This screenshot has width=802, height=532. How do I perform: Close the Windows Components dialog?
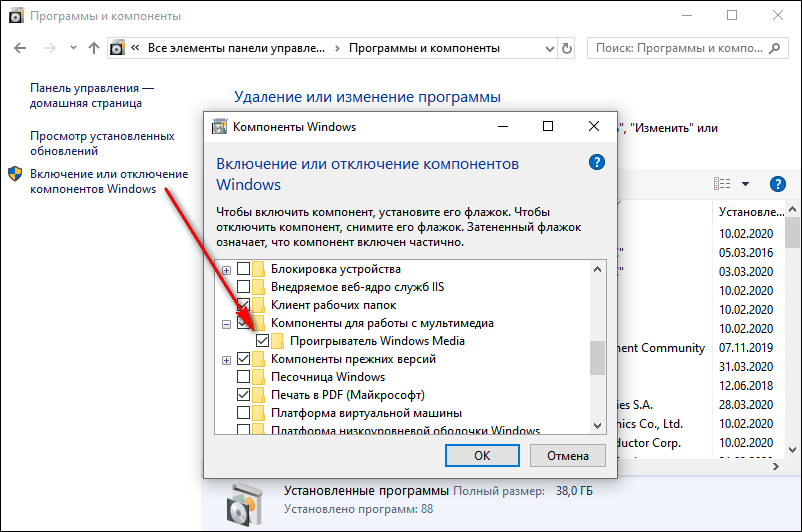click(593, 126)
